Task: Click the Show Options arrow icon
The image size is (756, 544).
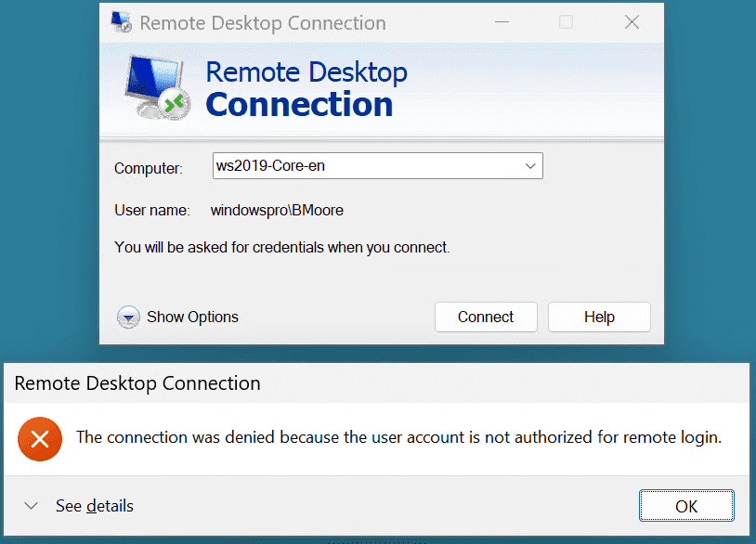Action: click(x=128, y=317)
